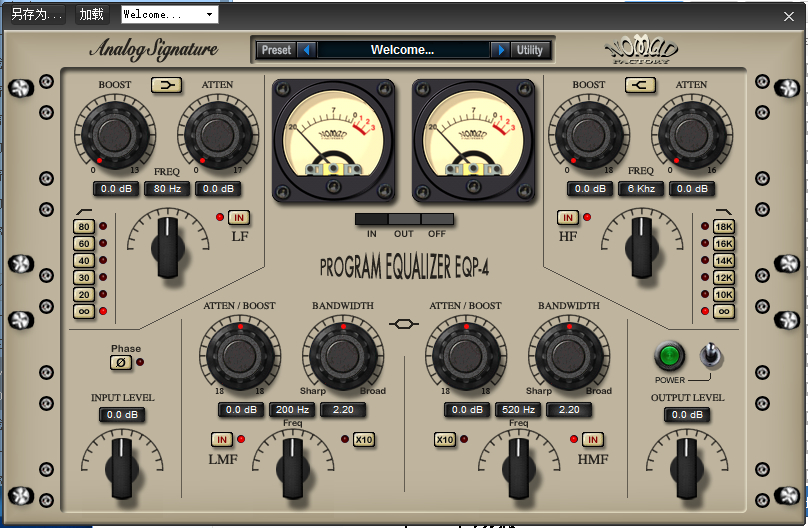Click the Welcome... preset name display
This screenshot has height=528, width=808.
click(x=403, y=50)
